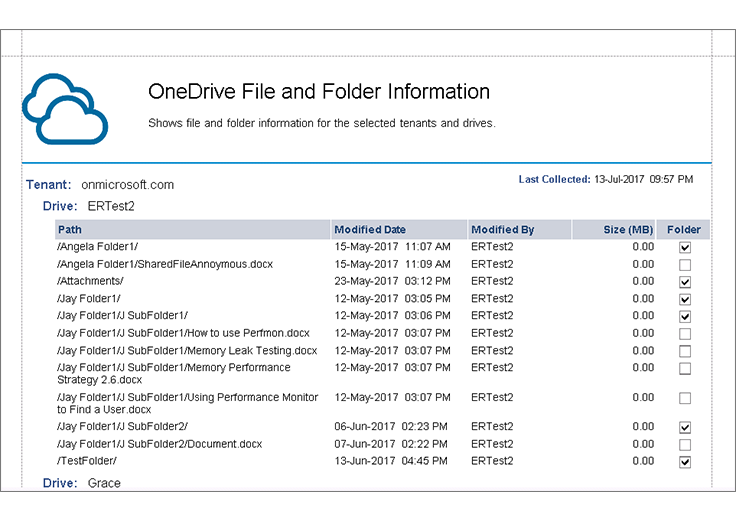Click Modified By ERTest2 in /TestFolder/ row
Image resolution: width=736 pixels, height=522 pixels.
tap(492, 461)
